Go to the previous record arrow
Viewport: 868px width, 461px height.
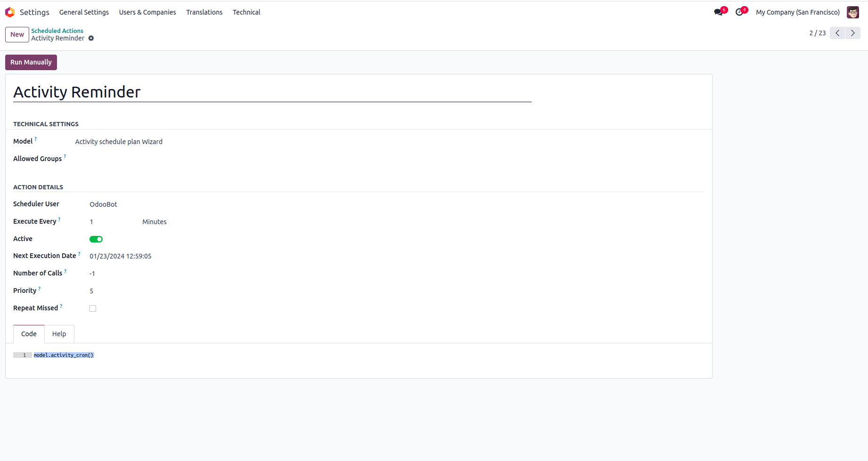[x=837, y=33]
